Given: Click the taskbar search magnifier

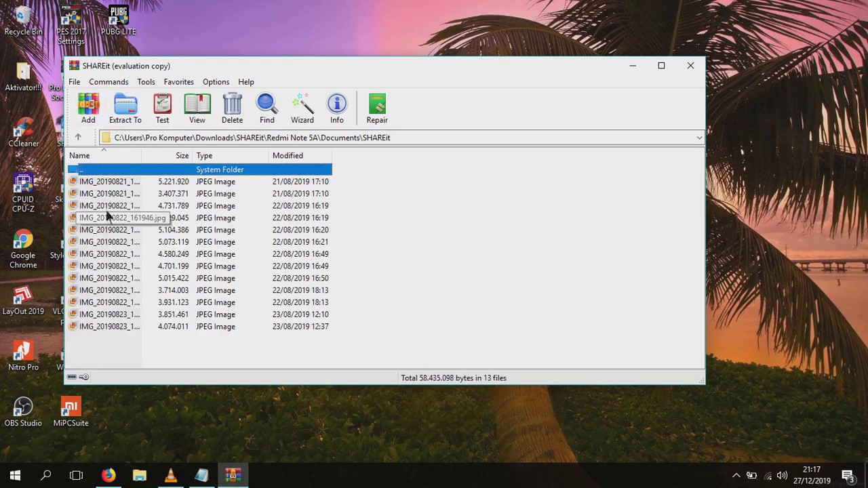Looking at the screenshot, I should click(x=46, y=476).
